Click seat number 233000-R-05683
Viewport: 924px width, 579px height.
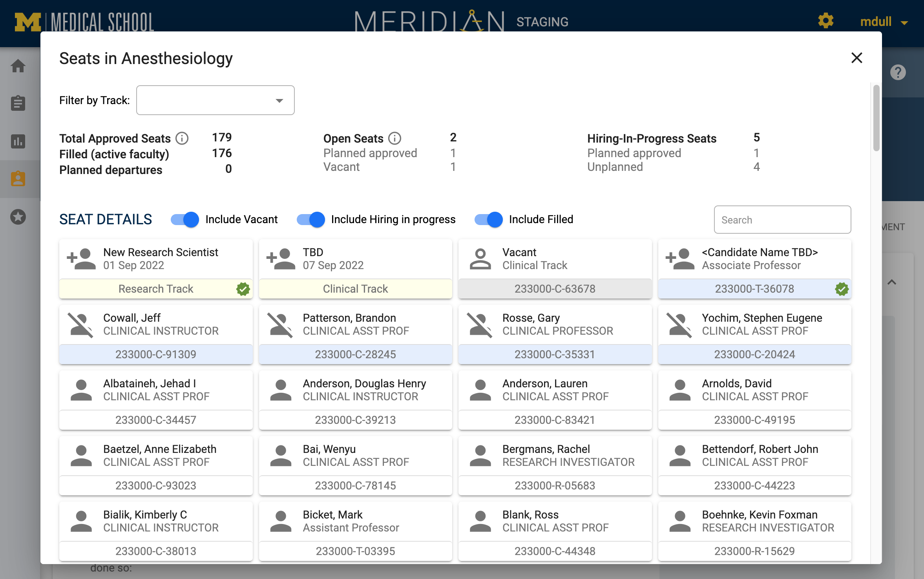point(555,486)
